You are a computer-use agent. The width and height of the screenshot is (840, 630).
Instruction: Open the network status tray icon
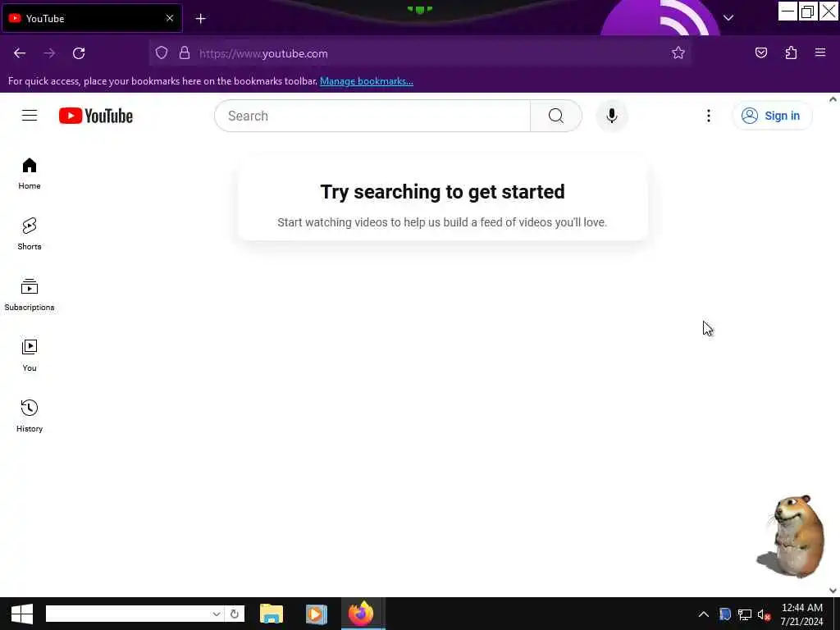[x=745, y=614]
